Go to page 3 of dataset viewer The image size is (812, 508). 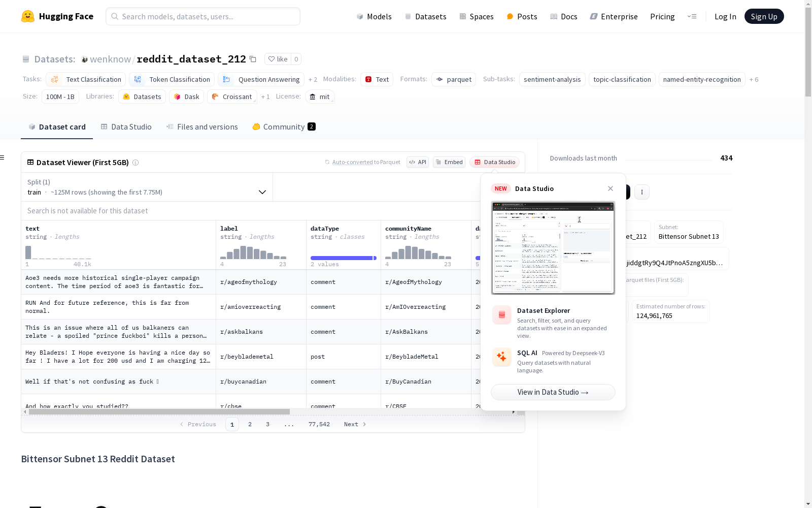[x=267, y=424]
